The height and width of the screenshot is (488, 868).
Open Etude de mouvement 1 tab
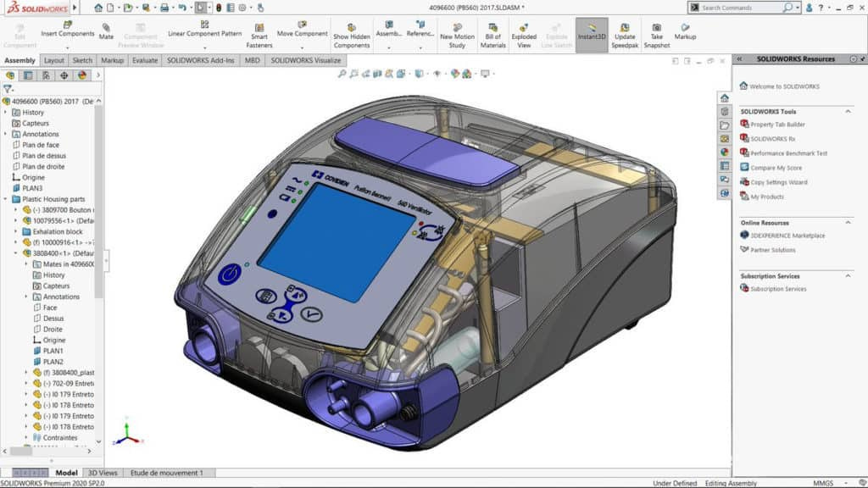[x=167, y=473]
